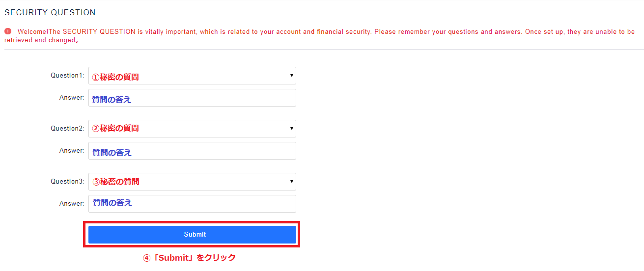The image size is (644, 271).
Task: Open the Question1 security question dropdown
Action: click(192, 76)
